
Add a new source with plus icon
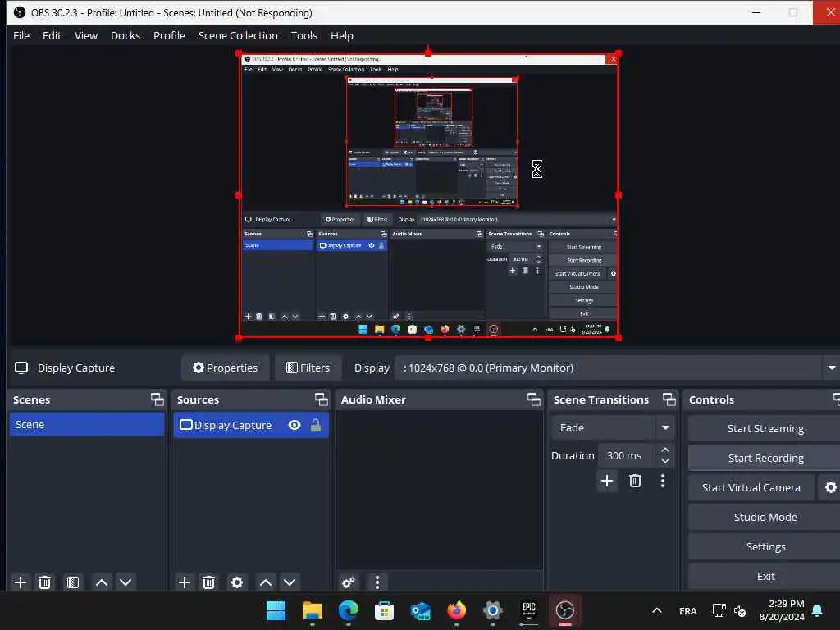click(185, 582)
